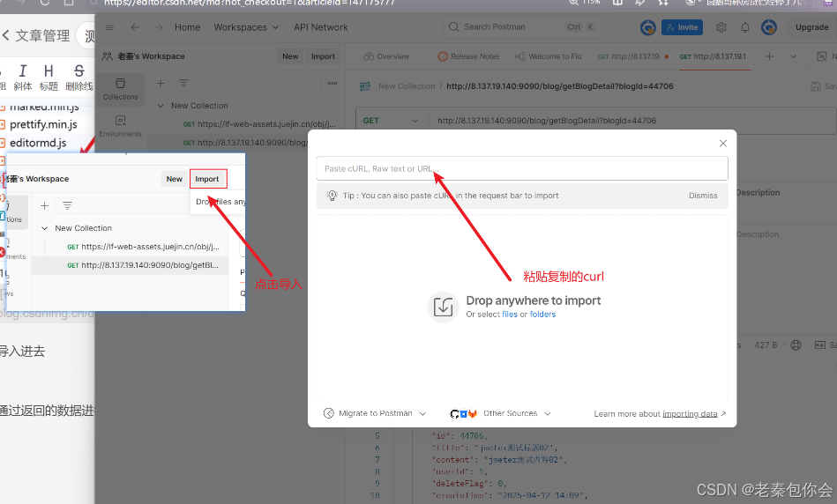Click the save response icon after the globe
837x504 pixels.
click(820, 345)
